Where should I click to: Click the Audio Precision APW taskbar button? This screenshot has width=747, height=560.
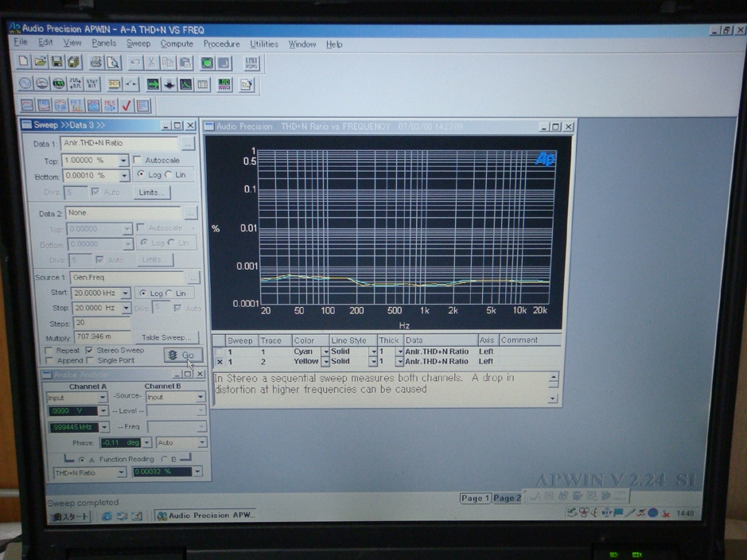pos(206,515)
